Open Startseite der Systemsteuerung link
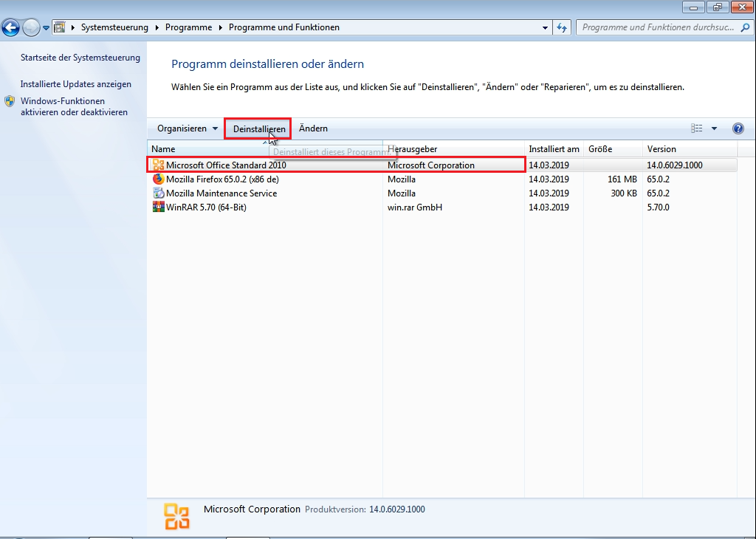 (x=80, y=58)
